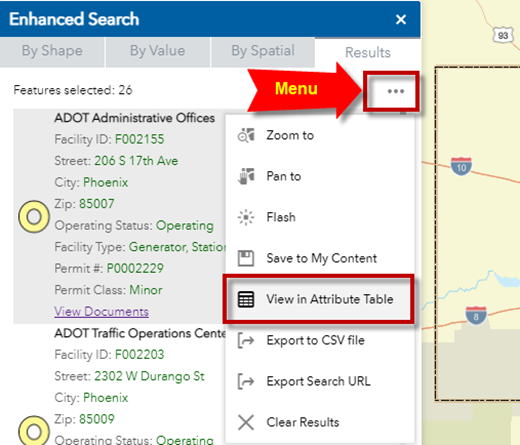Click the Save to My Content disk icon

pos(246,258)
